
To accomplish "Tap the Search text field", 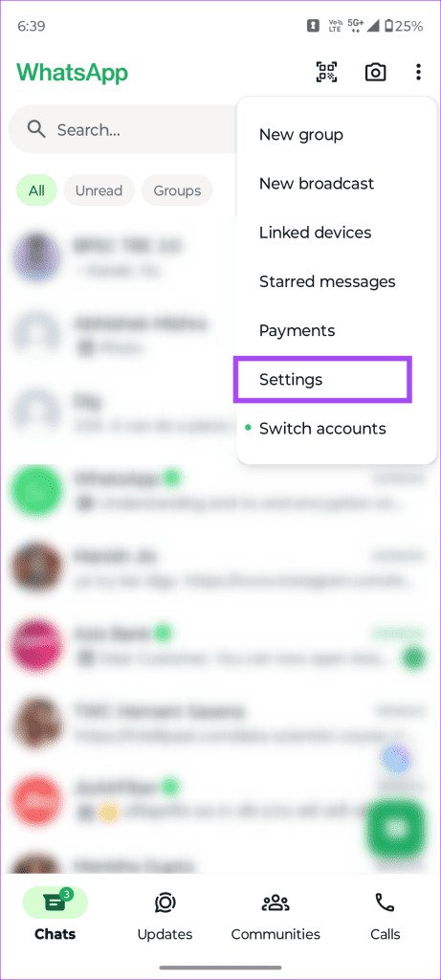I will (125, 129).
